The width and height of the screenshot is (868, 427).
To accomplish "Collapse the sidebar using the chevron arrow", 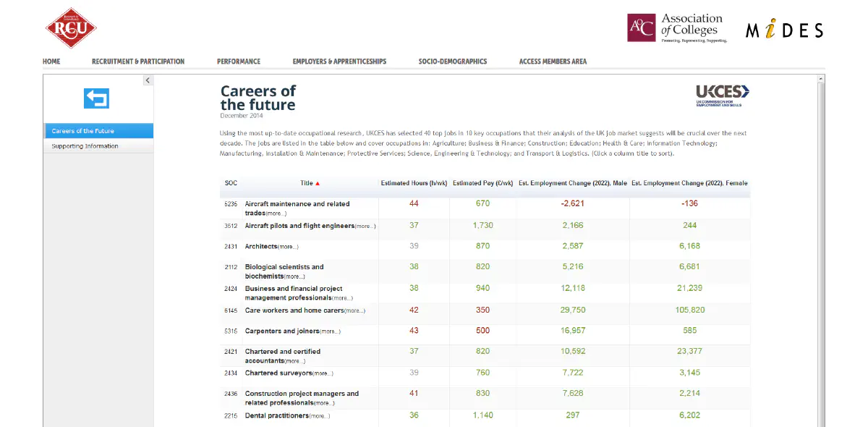I will tap(148, 80).
